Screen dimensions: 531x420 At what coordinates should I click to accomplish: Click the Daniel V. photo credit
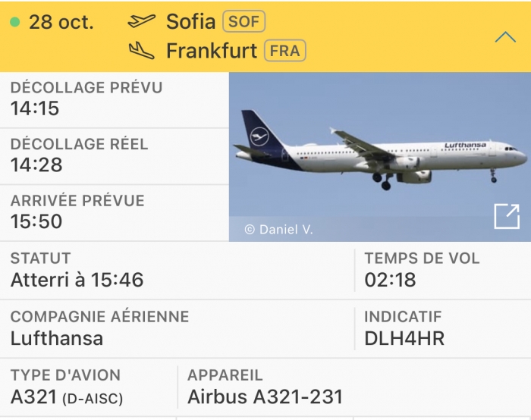click(x=278, y=229)
